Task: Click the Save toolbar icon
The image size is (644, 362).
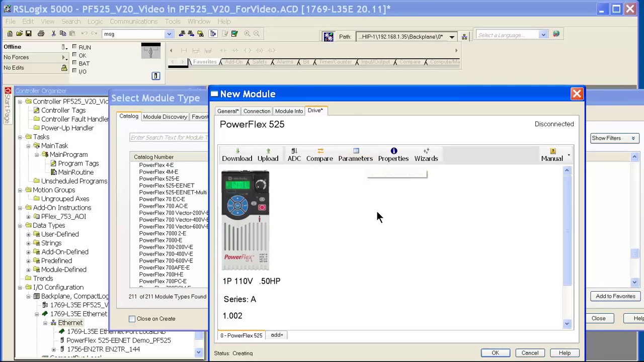Action: [29, 34]
